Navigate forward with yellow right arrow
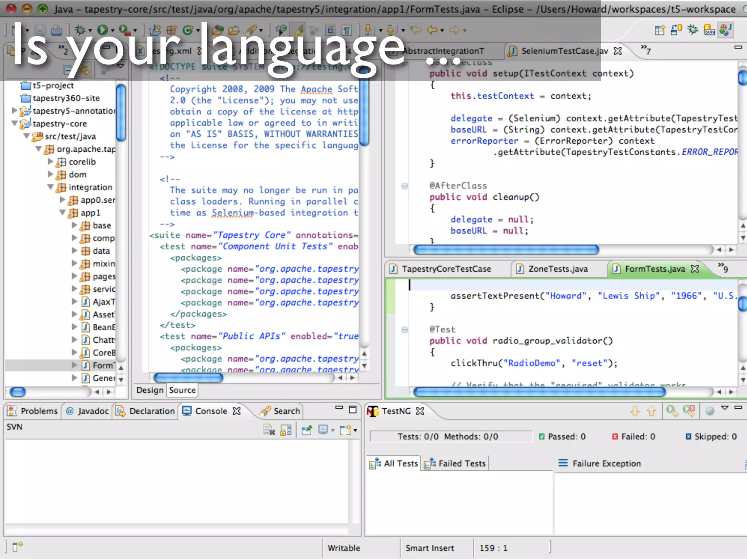Screen dimensions: 747x560 [x=454, y=30]
